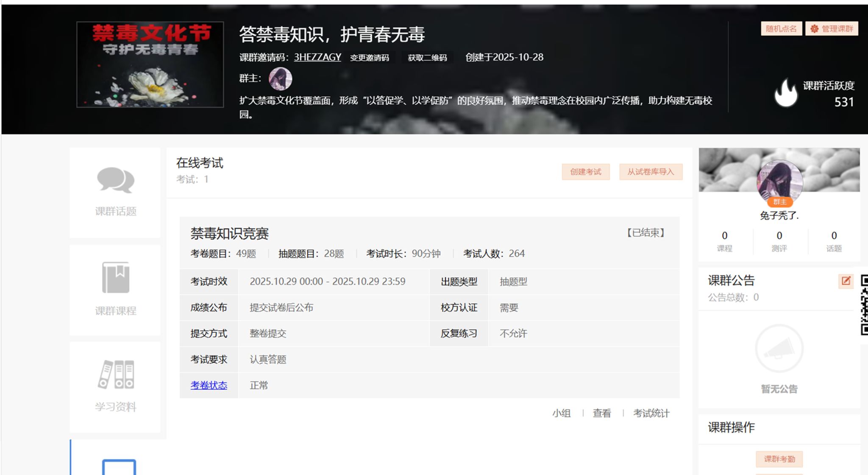This screenshot has width=868, height=475.
Task: Click the QR code icon at the right edge
Action: (864, 305)
